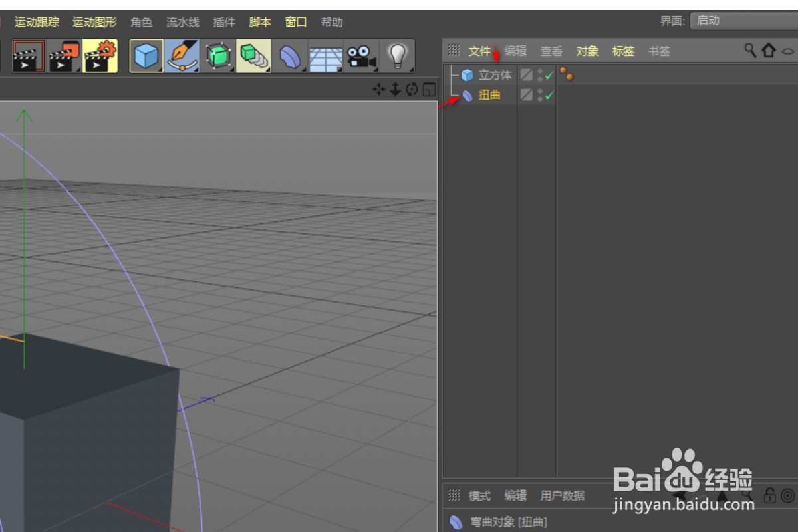The width and height of the screenshot is (798, 532).
Task: Open the 界面 layout dropdown 启动
Action: (x=743, y=21)
